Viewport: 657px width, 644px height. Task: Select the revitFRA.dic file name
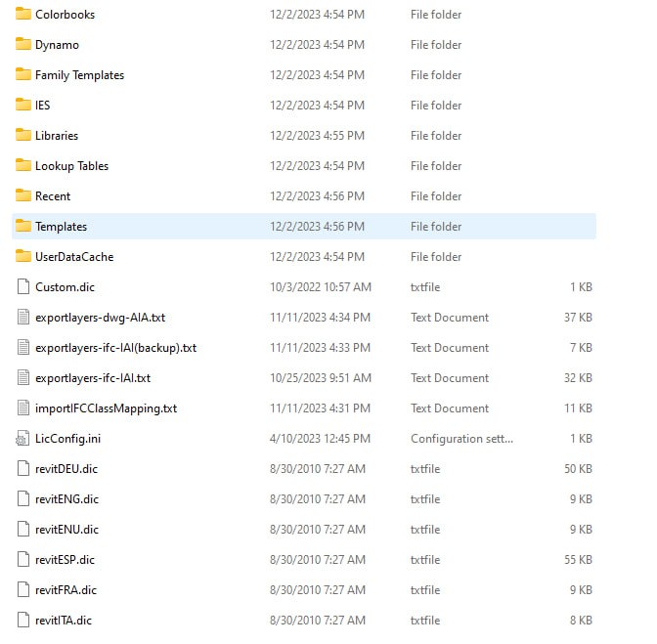(66, 590)
